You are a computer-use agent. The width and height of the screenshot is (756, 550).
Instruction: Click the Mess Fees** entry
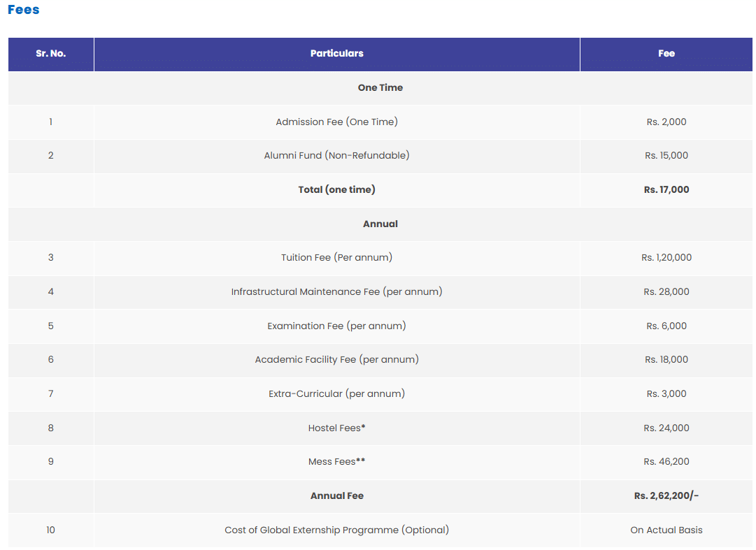point(336,462)
